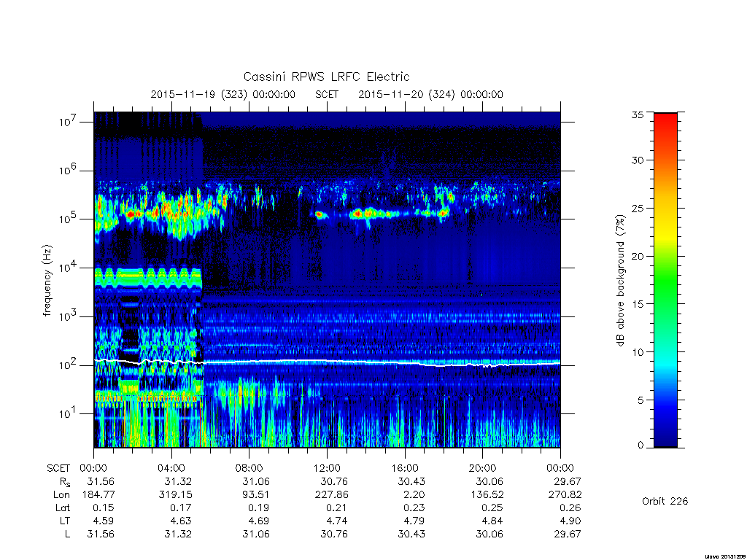Image resolution: width=747 pixels, height=560 pixels.
Task: Click the green region of the color bar
Action: 665,280
